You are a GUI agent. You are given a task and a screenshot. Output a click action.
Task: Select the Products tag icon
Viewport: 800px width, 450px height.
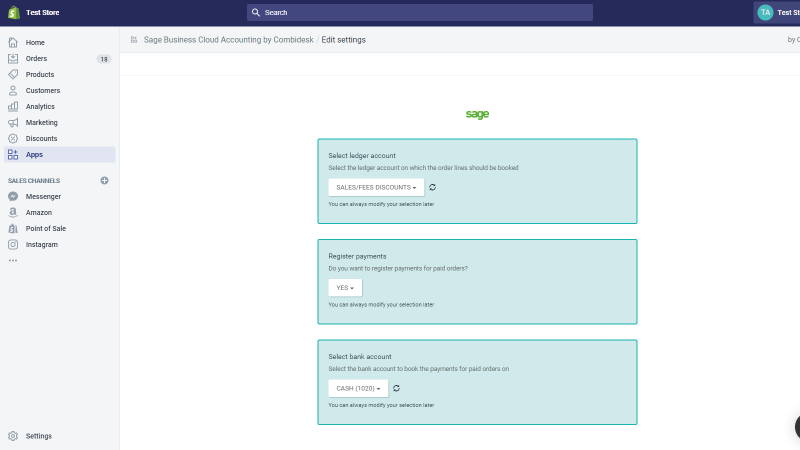click(x=13, y=74)
